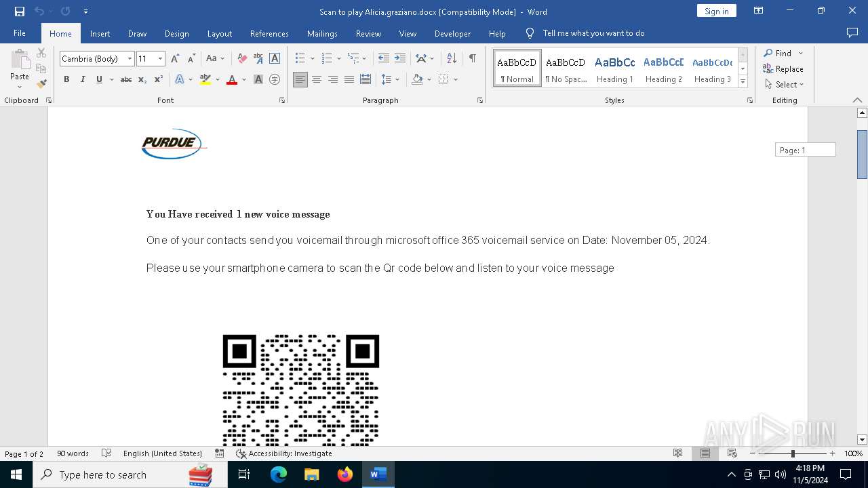Click the Decrease Indent icon
The image size is (868, 488).
(x=384, y=58)
